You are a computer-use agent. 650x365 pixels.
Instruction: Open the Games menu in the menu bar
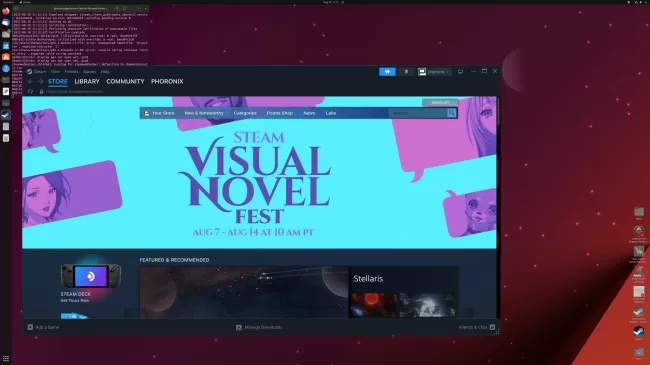(x=89, y=72)
